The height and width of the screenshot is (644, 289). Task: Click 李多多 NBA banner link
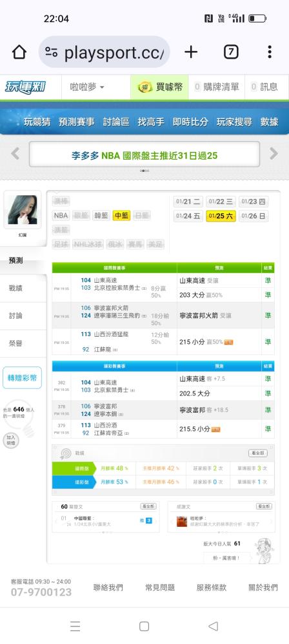pos(144,155)
